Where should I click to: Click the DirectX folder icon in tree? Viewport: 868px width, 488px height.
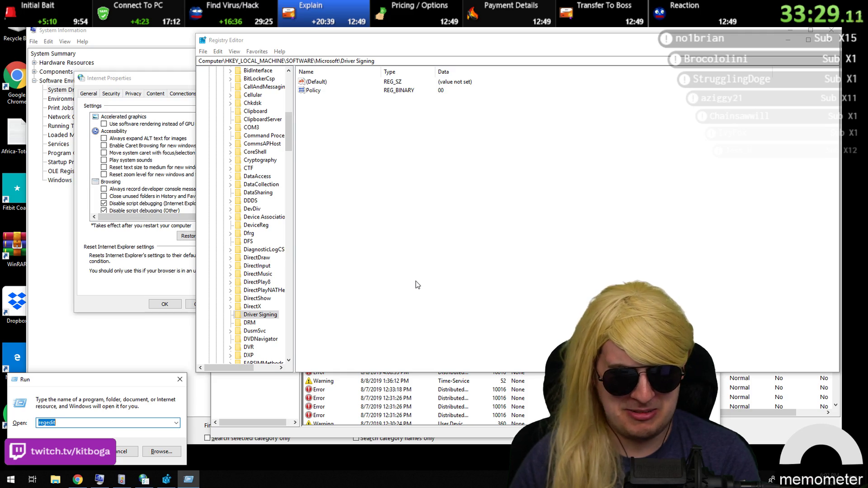click(238, 306)
